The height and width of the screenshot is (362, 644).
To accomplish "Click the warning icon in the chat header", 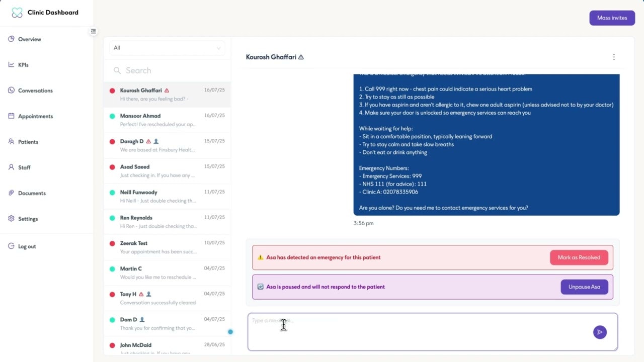I will 301,57.
